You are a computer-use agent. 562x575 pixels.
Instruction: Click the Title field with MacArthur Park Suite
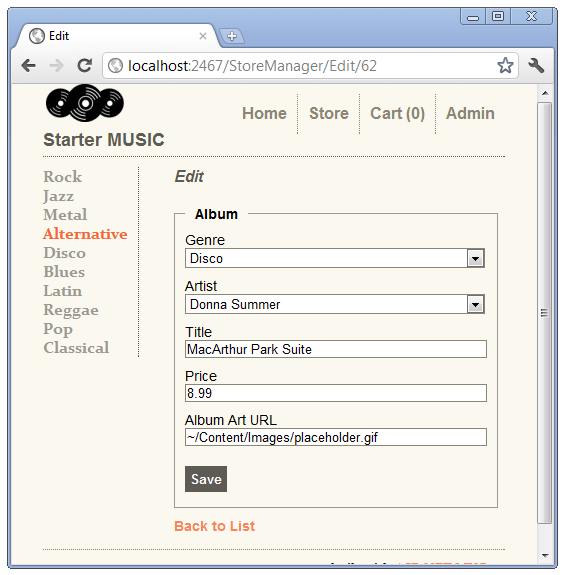pos(336,349)
